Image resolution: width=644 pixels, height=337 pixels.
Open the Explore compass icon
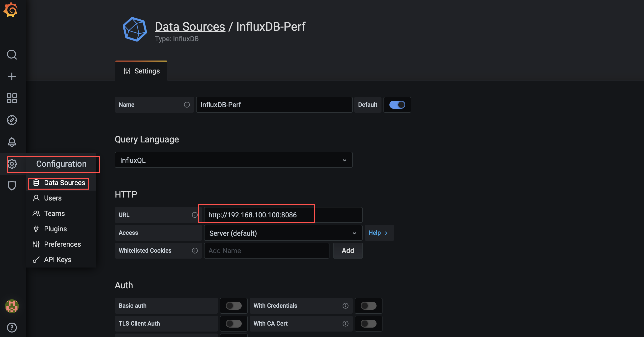(x=12, y=120)
